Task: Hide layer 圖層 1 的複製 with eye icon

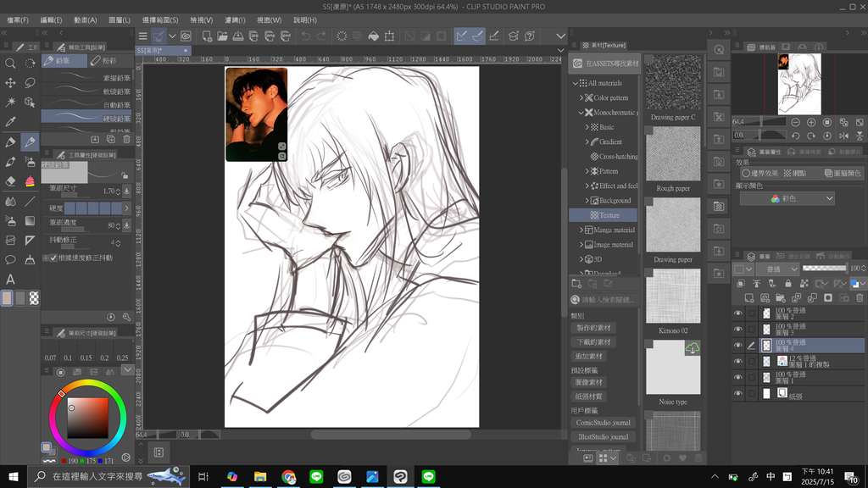Action: coord(738,361)
